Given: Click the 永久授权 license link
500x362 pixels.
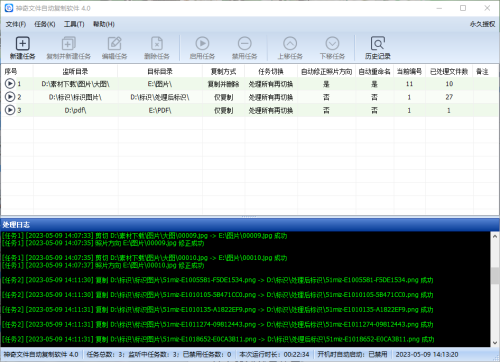Looking at the screenshot, I should tap(482, 24).
